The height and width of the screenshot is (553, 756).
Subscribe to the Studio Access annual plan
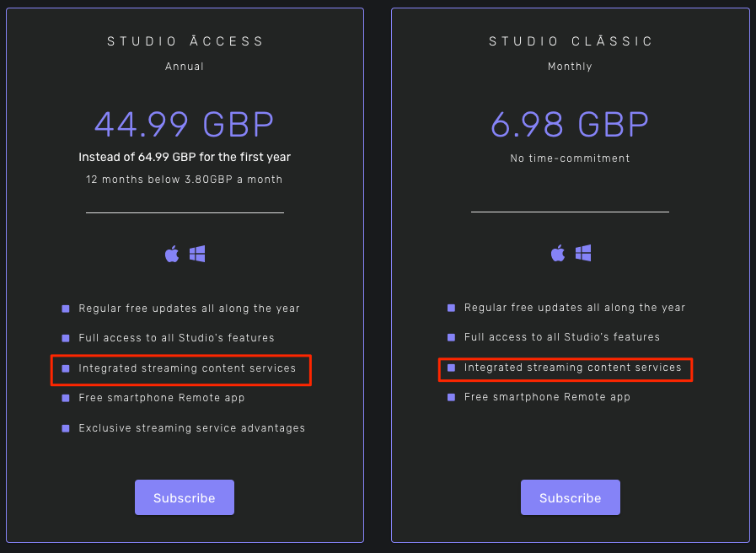(x=185, y=497)
